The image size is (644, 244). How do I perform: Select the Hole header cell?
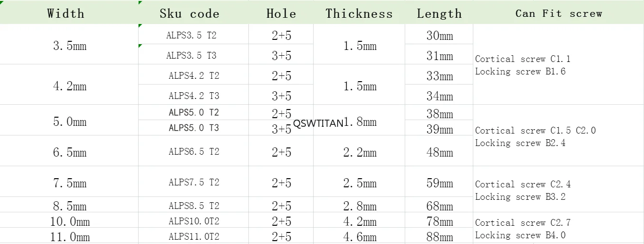[x=281, y=12]
